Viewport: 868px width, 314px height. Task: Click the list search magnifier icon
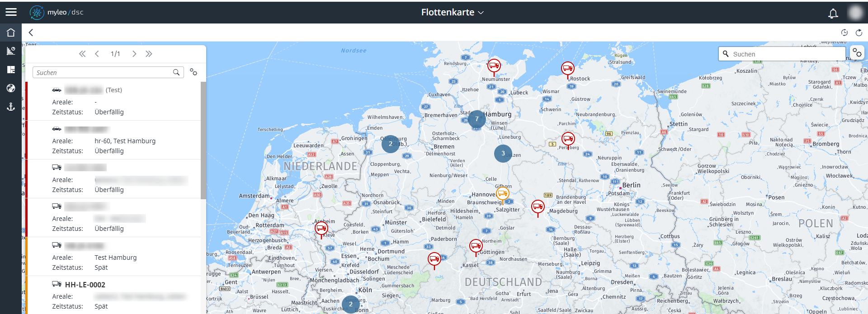[176, 72]
